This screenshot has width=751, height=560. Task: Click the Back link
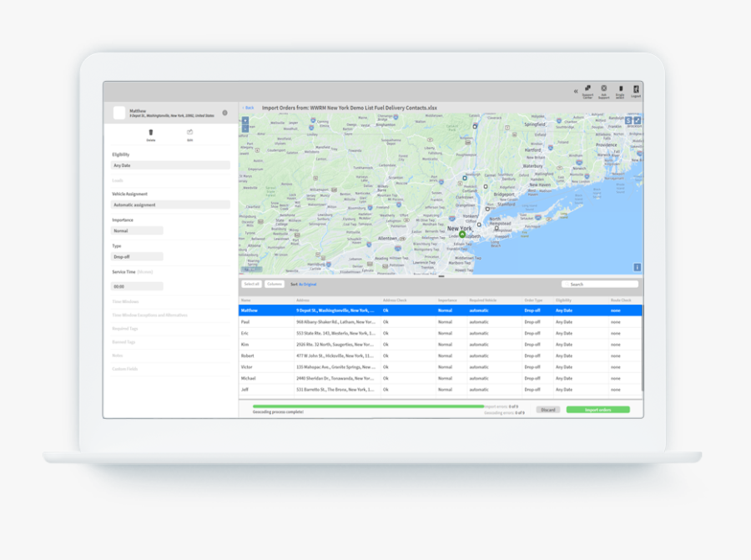tap(248, 108)
